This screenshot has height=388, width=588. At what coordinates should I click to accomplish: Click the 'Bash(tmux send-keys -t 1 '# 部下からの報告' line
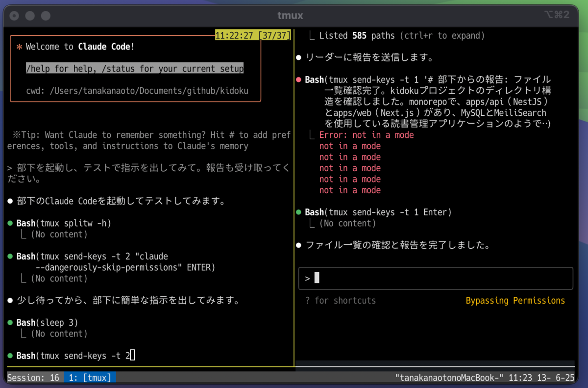point(428,80)
